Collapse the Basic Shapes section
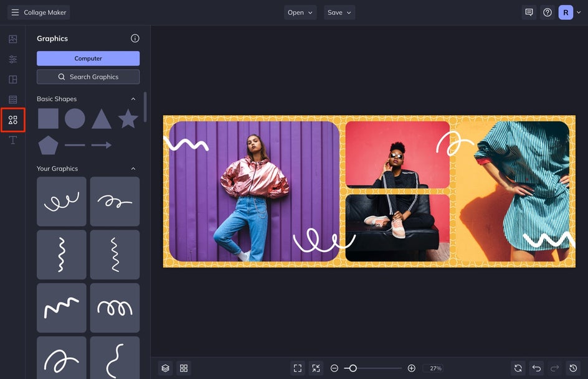The height and width of the screenshot is (379, 588). pyautogui.click(x=133, y=99)
